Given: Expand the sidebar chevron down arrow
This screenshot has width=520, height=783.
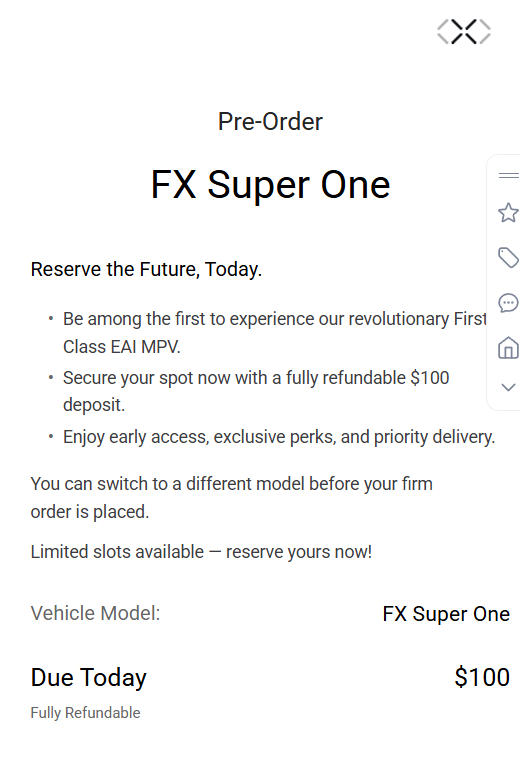Looking at the screenshot, I should point(509,387).
